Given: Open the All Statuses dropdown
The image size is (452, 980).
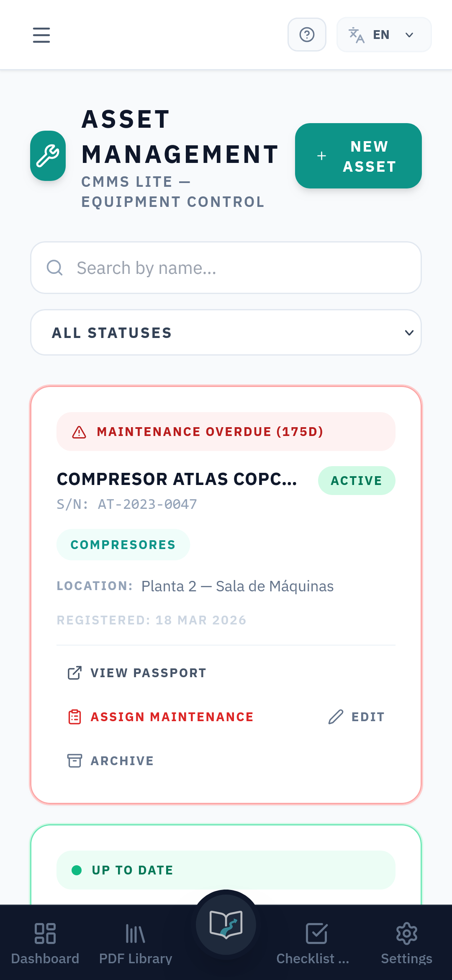Looking at the screenshot, I should pyautogui.click(x=226, y=332).
